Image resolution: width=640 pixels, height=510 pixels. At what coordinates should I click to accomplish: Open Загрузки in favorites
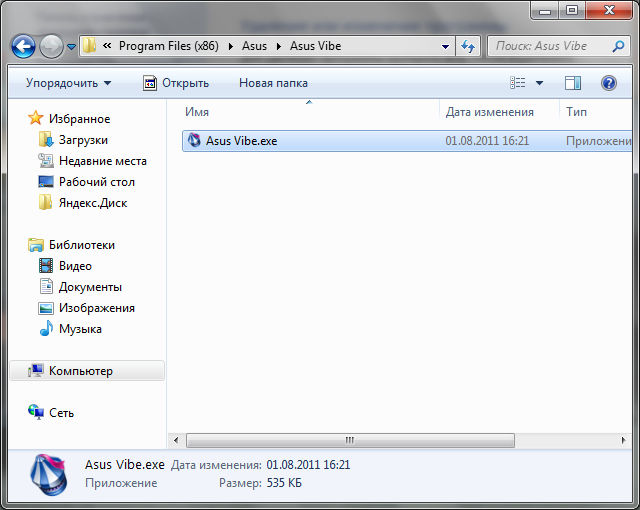83,140
